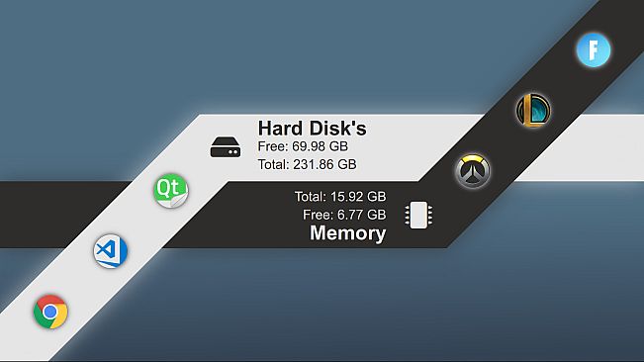Click the memory chip icon
This screenshot has height=362, width=644.
point(418,215)
